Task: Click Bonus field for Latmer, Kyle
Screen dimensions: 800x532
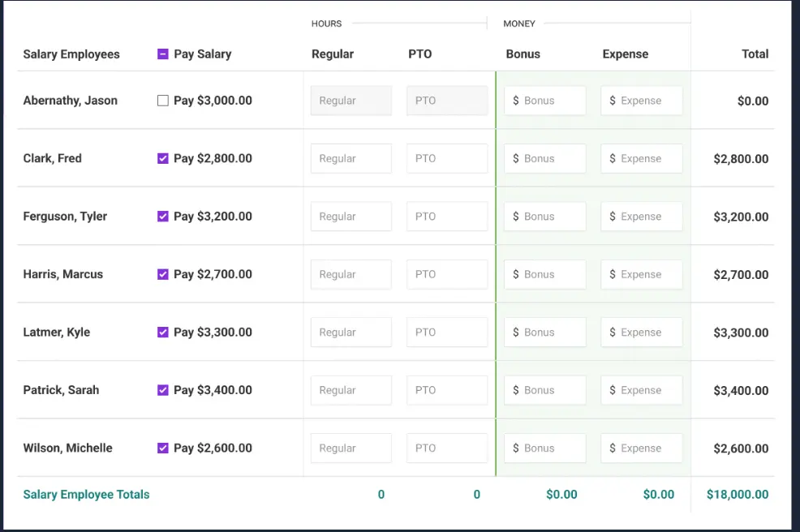Action: coord(545,332)
